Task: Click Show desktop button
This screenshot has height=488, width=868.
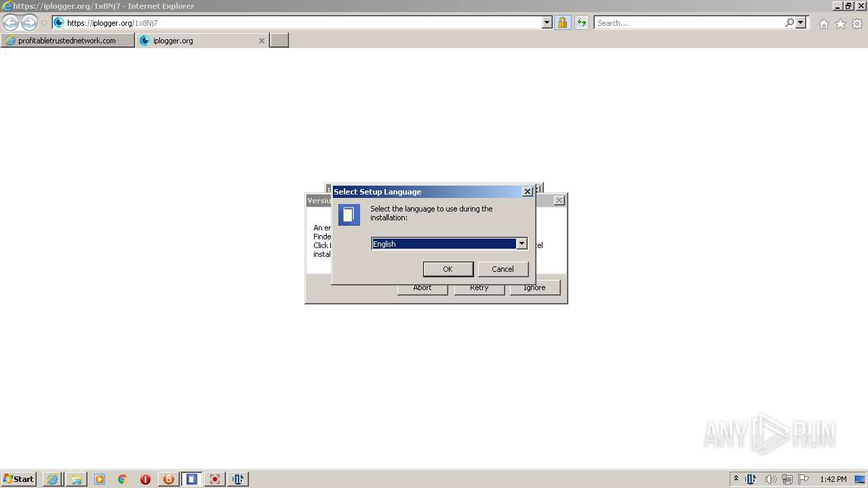Action: coord(861,479)
